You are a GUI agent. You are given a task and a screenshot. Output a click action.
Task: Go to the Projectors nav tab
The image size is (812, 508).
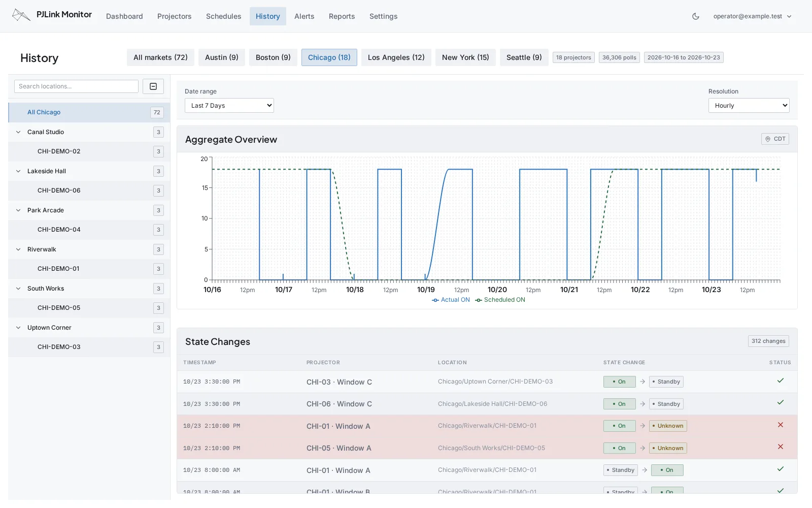point(175,16)
